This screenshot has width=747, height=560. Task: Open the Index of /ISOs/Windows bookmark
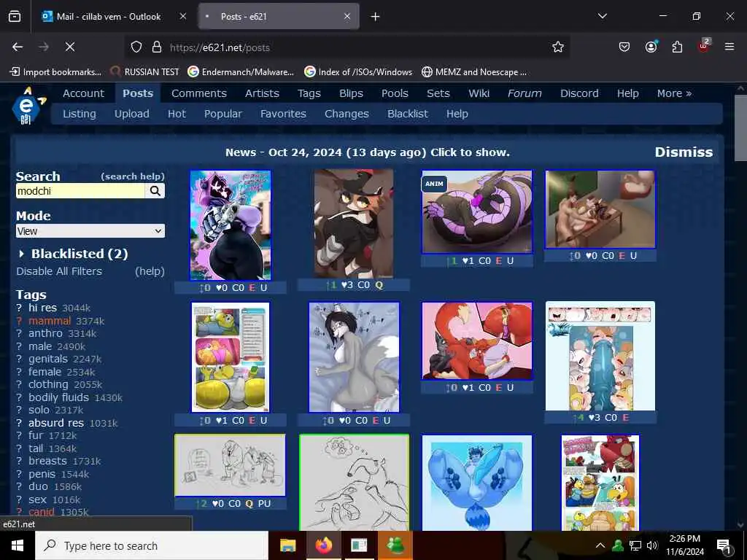(x=358, y=72)
